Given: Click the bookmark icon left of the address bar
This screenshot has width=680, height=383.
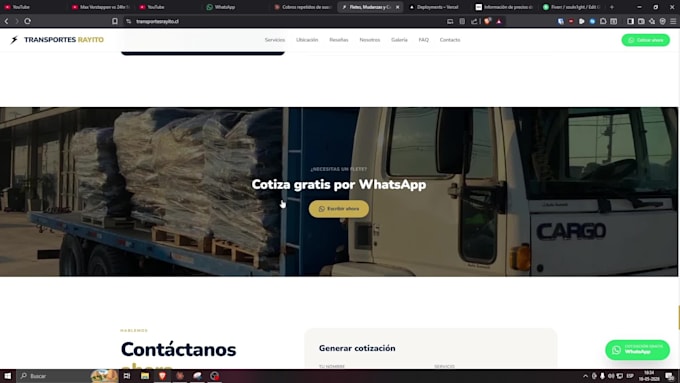Looking at the screenshot, I should click(115, 21).
